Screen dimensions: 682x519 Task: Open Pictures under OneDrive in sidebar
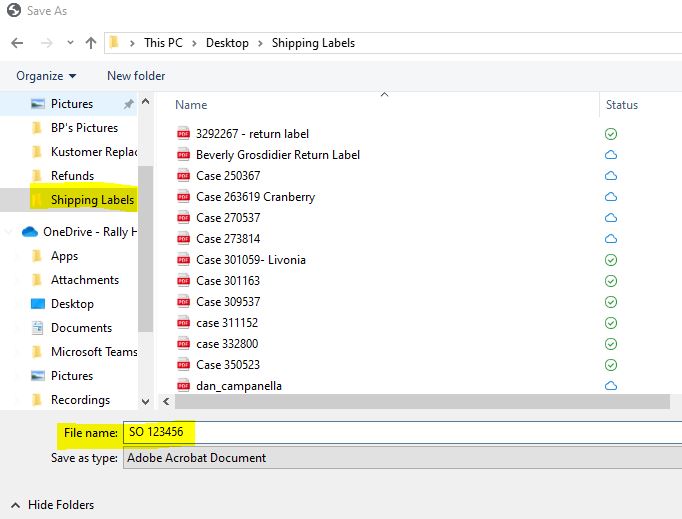tap(72, 375)
